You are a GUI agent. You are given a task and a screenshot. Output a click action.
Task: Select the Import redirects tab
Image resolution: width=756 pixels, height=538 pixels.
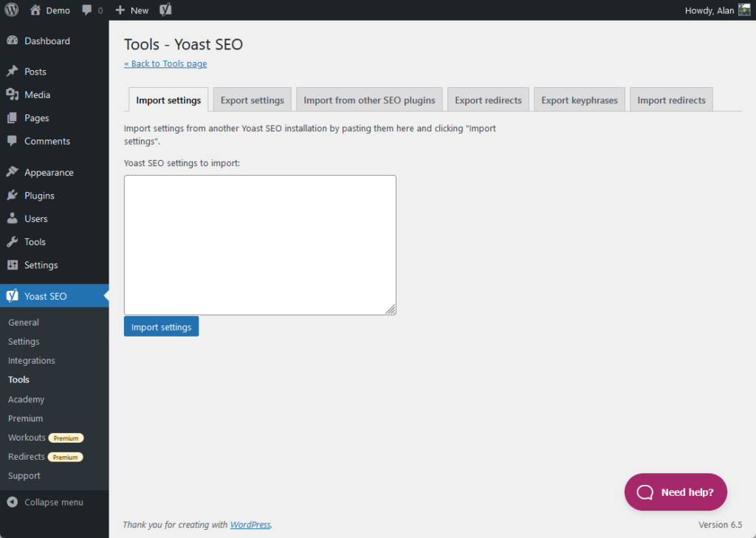(x=671, y=100)
